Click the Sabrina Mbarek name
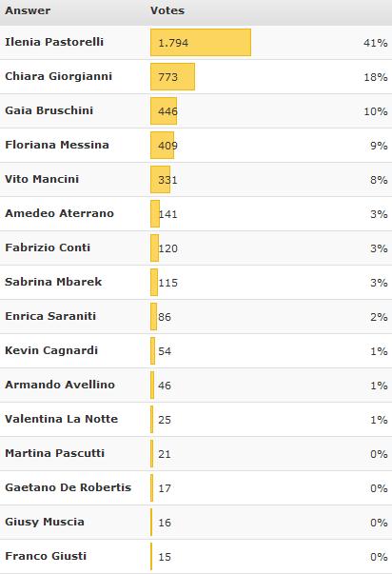392x574 pixels. click(x=53, y=282)
